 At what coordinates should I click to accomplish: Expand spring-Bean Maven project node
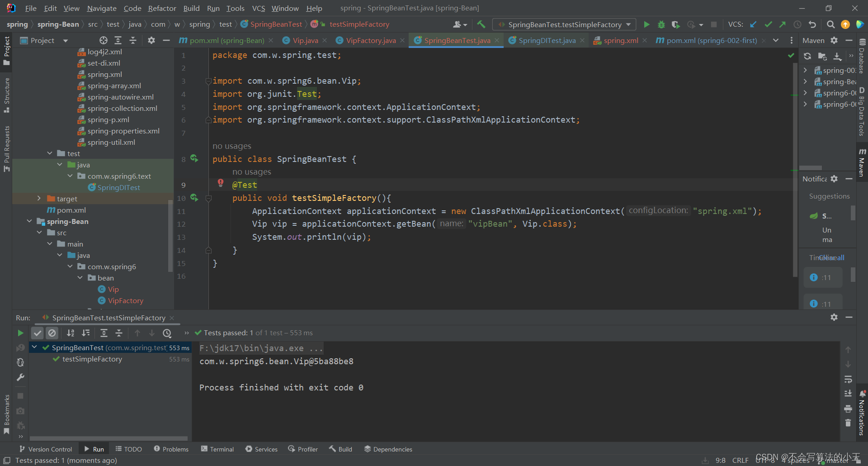(x=805, y=81)
